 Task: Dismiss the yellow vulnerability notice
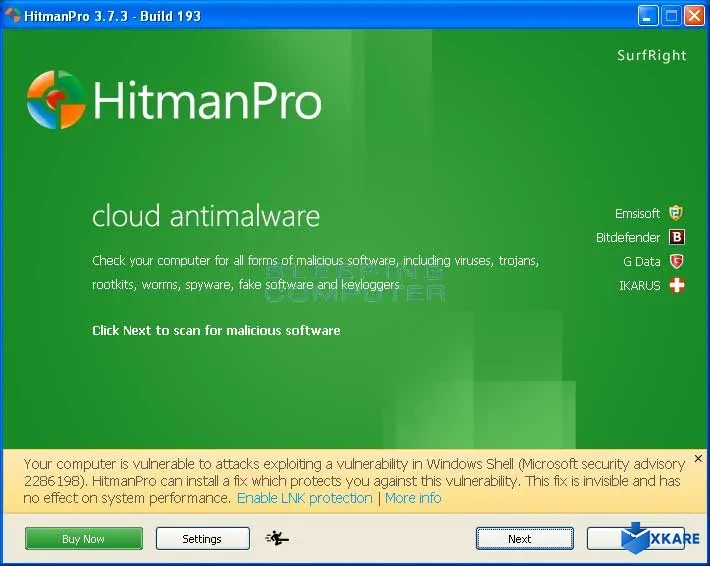(x=698, y=458)
